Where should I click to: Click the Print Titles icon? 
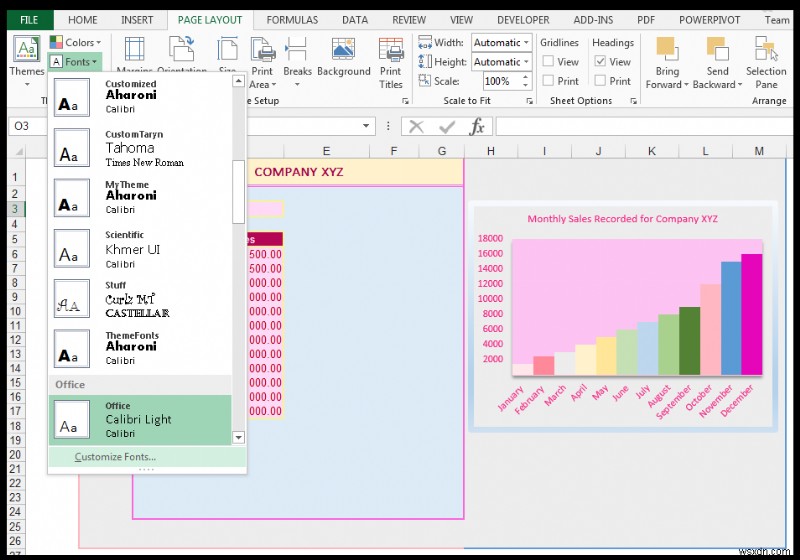coord(391,49)
